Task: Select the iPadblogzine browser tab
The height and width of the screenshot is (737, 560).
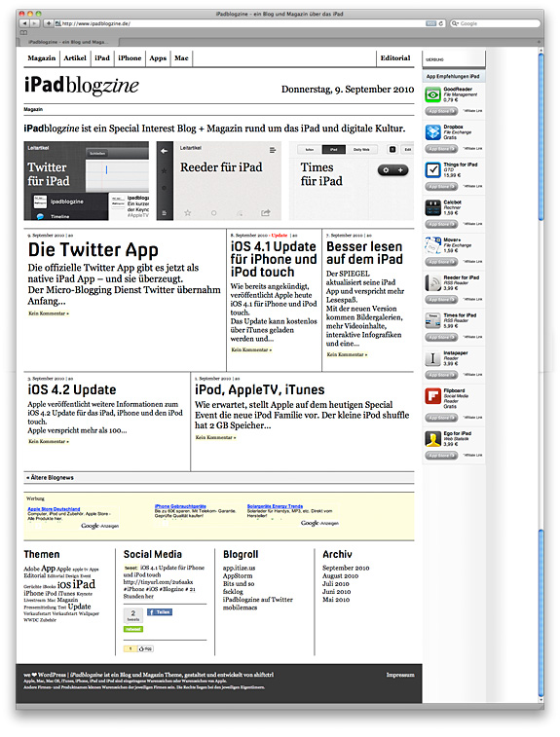Action: click(66, 42)
